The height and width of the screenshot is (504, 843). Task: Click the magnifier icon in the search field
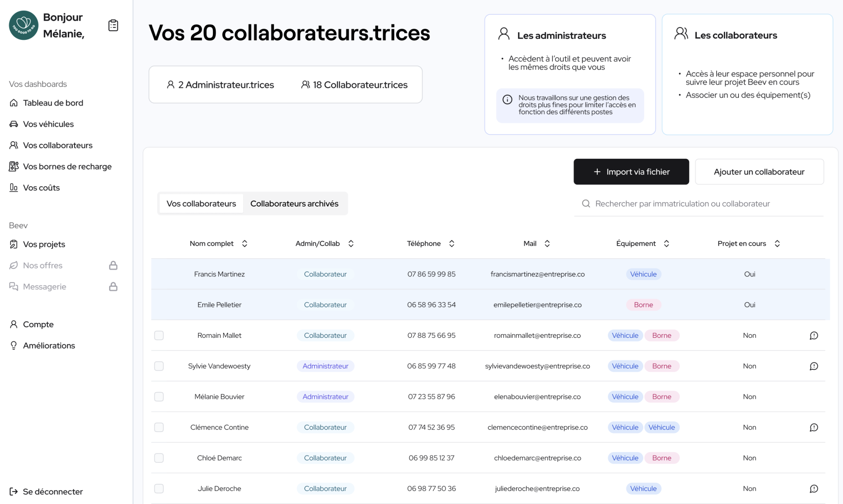pos(586,204)
